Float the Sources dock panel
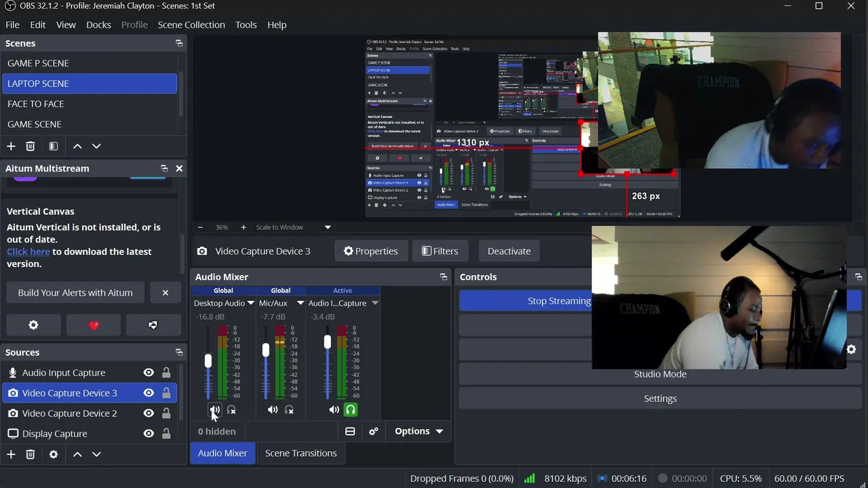Screen dimensions: 868x488 179,352
